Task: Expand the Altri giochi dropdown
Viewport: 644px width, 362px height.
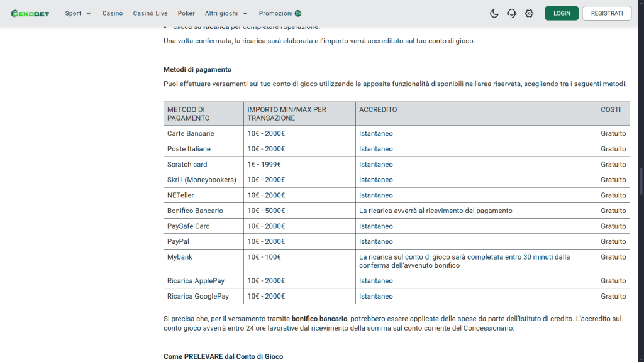Action: click(x=226, y=13)
